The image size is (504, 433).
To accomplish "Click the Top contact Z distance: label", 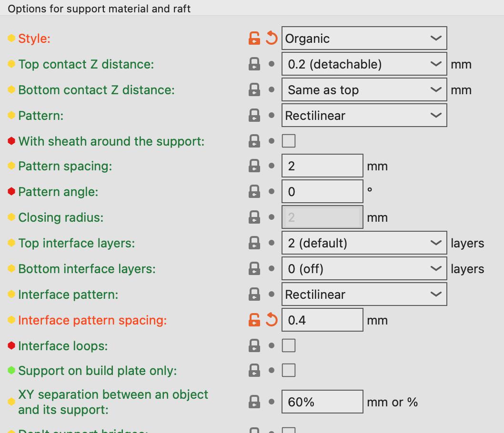I will pos(86,64).
